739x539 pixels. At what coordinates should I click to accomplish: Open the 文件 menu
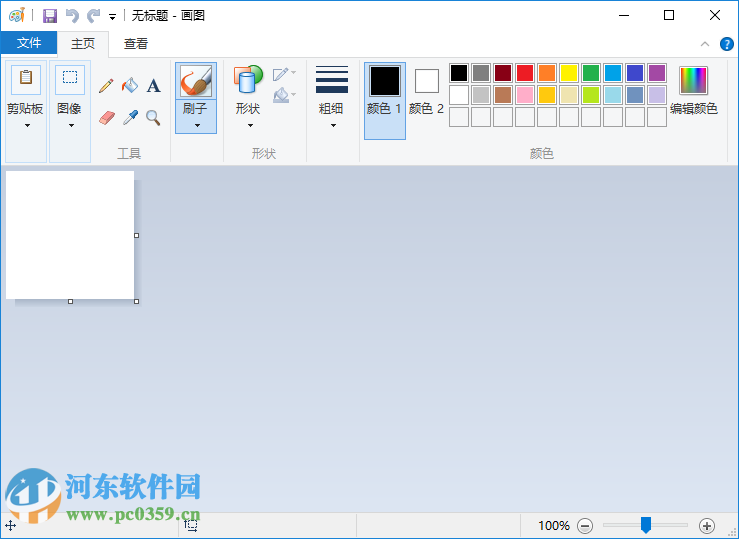click(29, 43)
